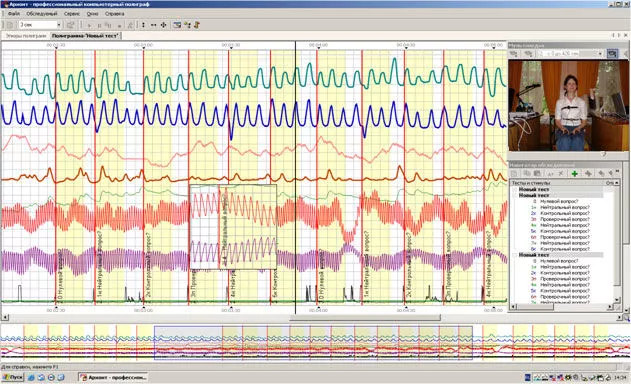Click the polygram scrollbar left arrow

(x=5, y=318)
